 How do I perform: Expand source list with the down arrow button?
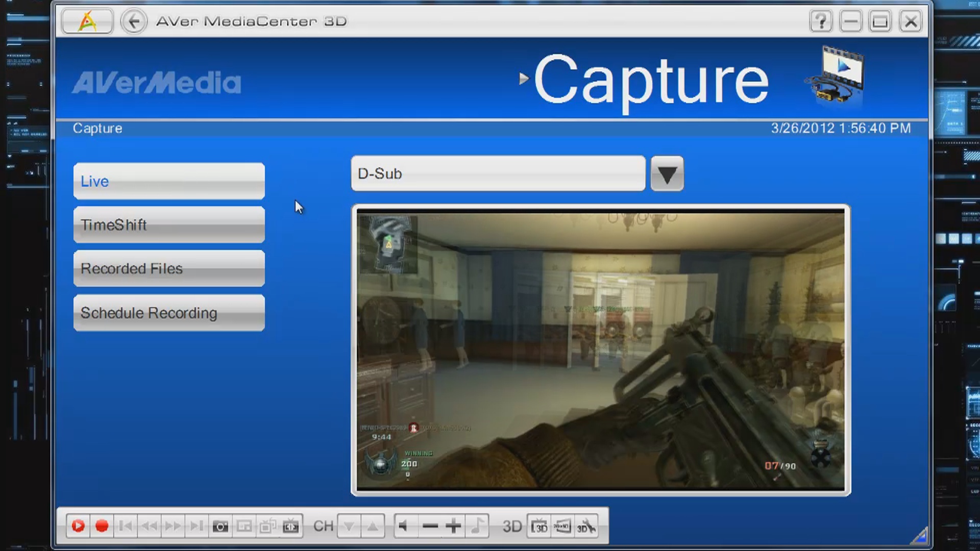tap(667, 174)
